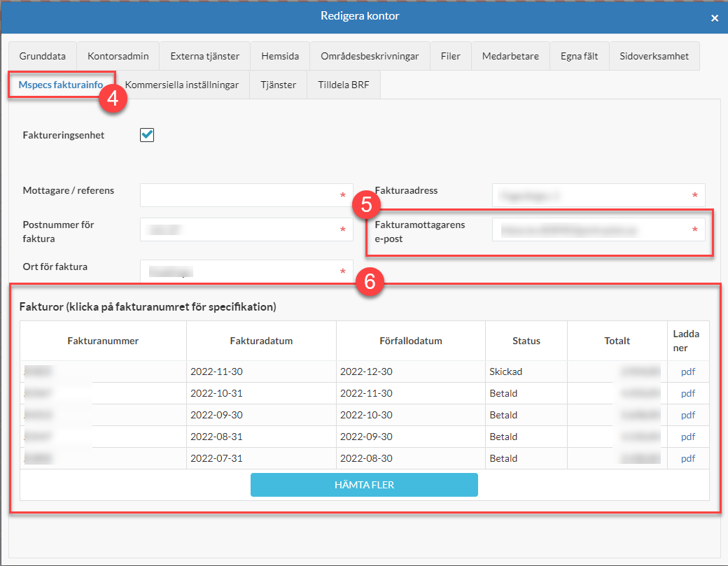Toggle the Faktureringsenhet checkbox
The width and height of the screenshot is (728, 566).
(x=147, y=135)
